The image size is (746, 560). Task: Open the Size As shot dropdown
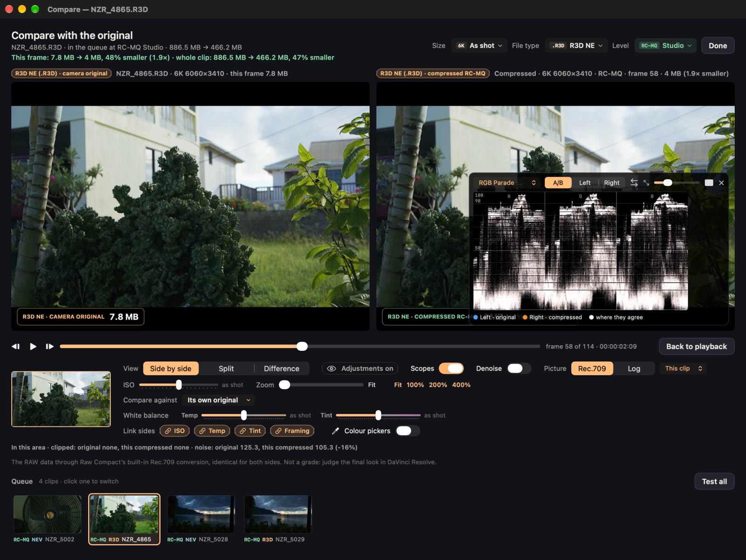(479, 46)
